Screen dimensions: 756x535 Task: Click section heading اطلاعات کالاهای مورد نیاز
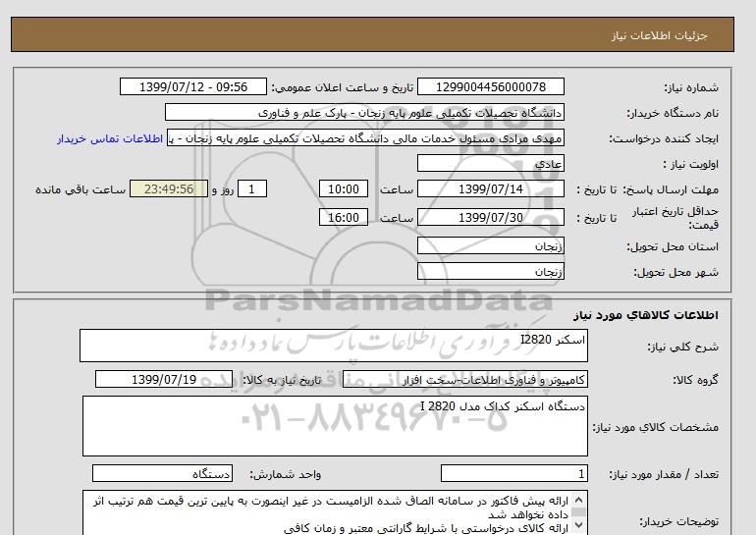646,315
